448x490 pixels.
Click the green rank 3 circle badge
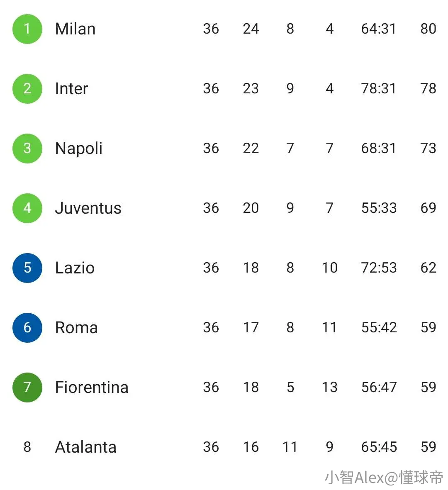tap(27, 148)
